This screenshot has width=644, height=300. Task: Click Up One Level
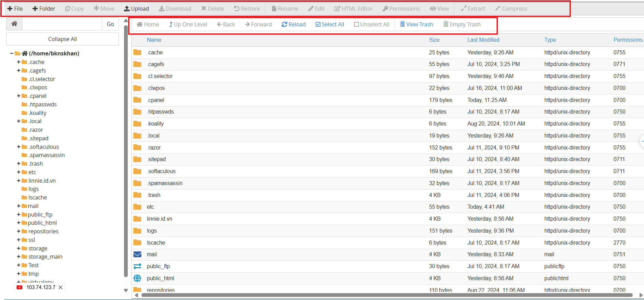[188, 24]
